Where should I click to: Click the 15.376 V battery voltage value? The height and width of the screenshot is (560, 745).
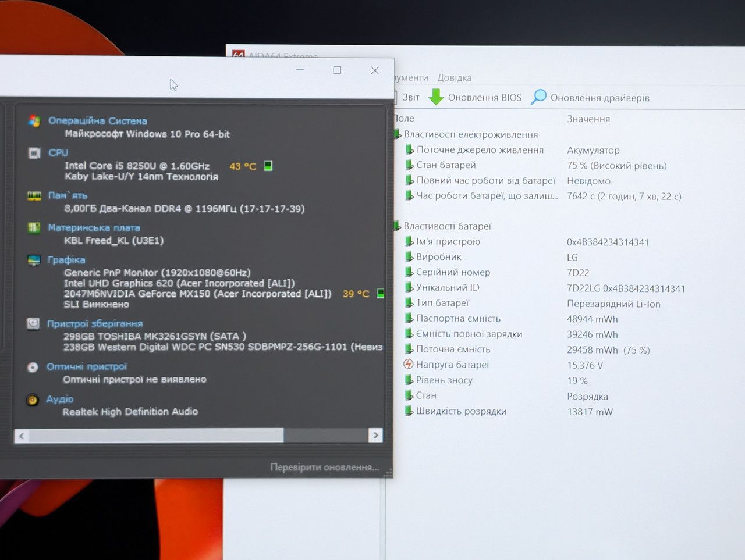[585, 365]
